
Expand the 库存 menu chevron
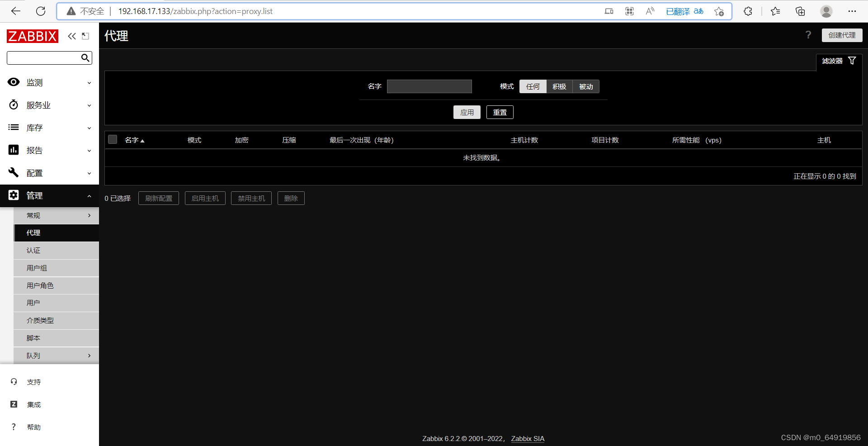click(89, 128)
